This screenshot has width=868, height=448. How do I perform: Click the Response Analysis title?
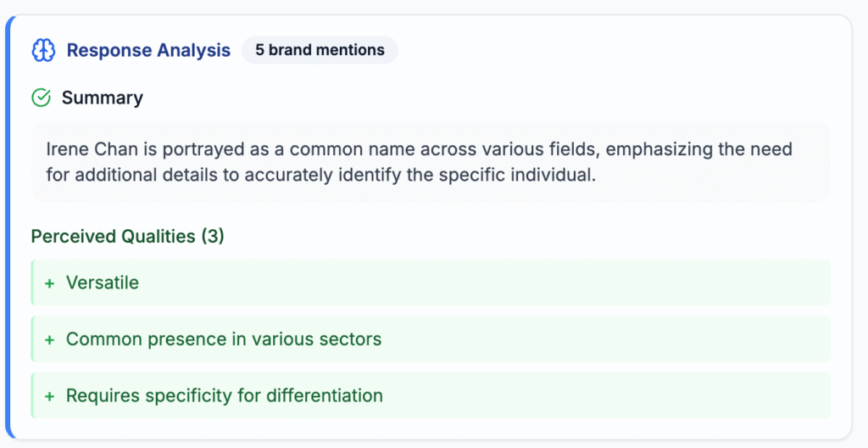coord(148,50)
